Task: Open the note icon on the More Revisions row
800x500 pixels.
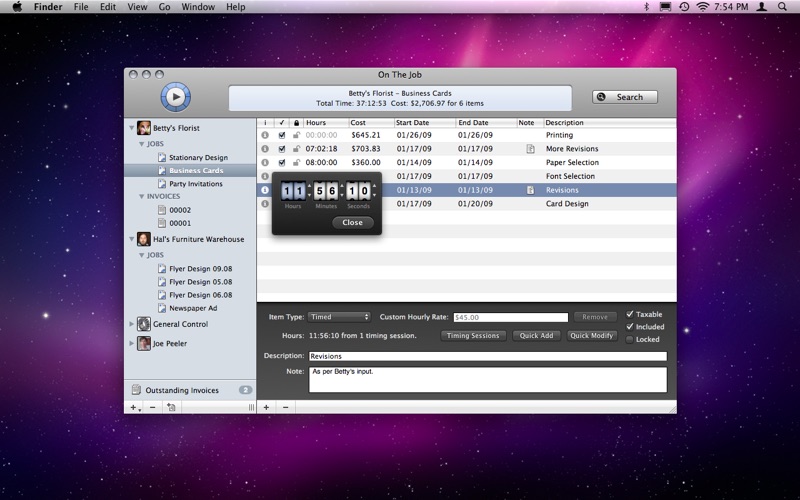Action: [530, 149]
